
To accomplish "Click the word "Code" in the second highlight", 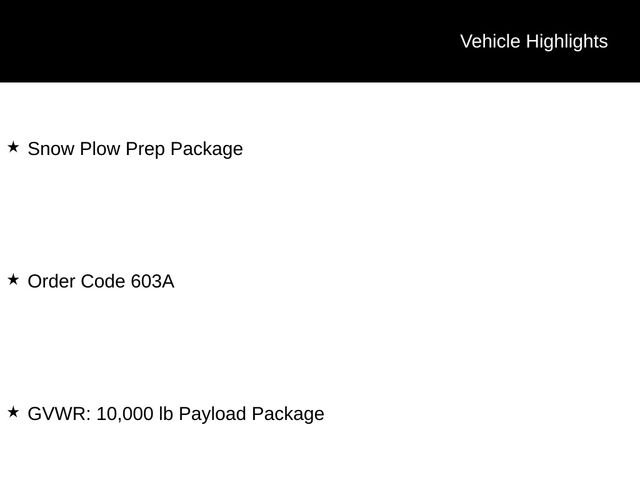I will 103,281.
